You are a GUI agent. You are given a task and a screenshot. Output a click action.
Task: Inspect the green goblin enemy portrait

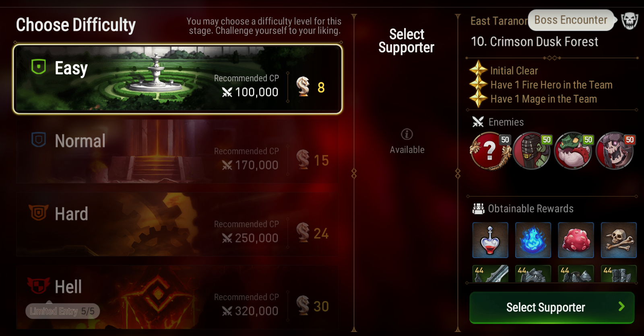[x=574, y=151]
